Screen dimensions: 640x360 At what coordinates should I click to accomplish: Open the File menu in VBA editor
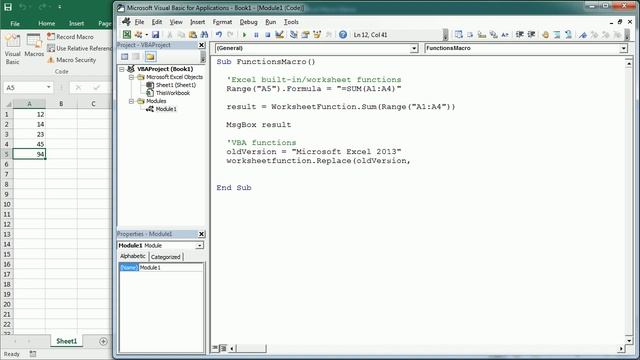click(139, 22)
